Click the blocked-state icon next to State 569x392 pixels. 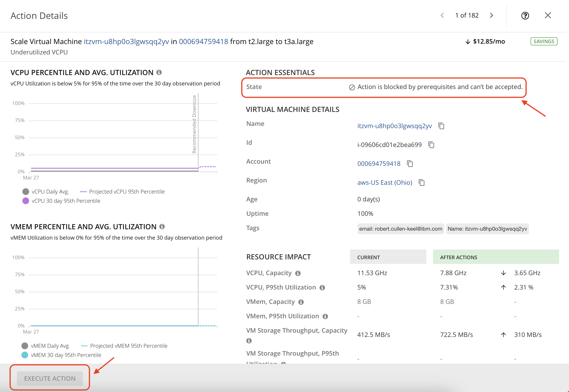(x=352, y=87)
